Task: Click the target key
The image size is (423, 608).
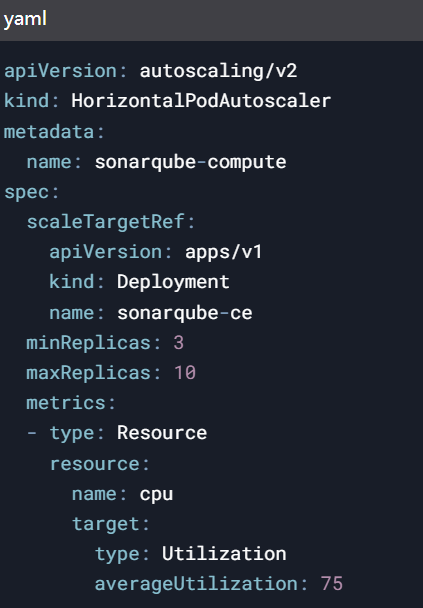Action: (x=105, y=524)
